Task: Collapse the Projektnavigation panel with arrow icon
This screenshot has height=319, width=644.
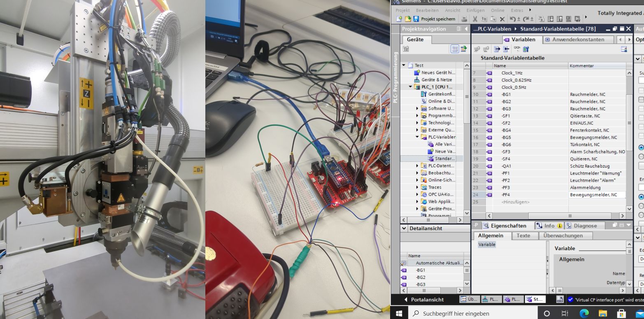Action: 466,29
